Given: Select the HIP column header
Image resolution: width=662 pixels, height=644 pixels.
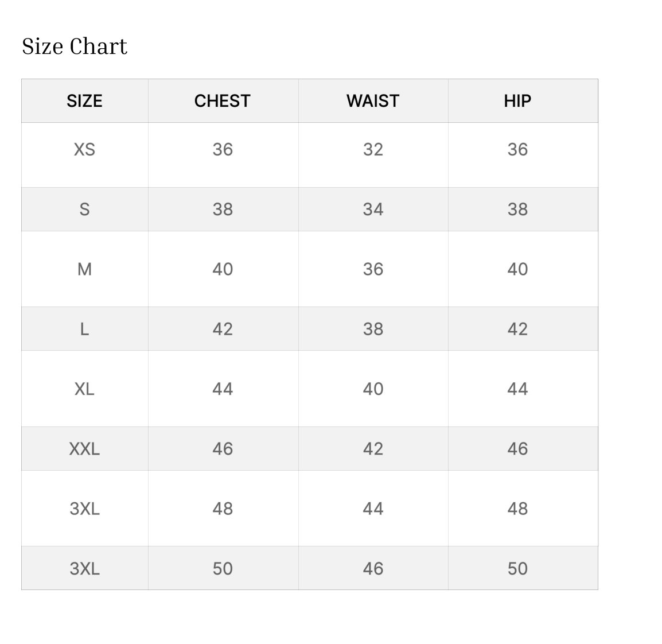Looking at the screenshot, I should (517, 101).
